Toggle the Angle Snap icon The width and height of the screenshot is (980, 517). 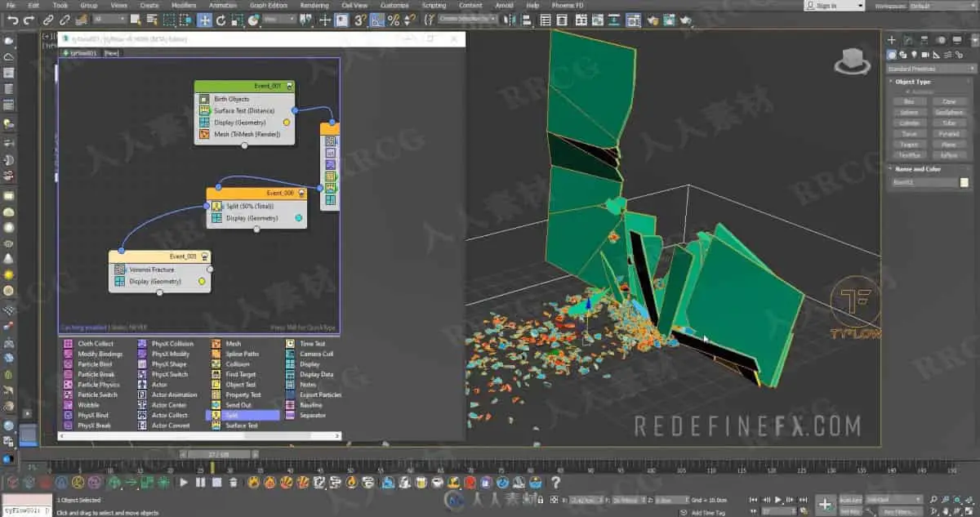377,20
